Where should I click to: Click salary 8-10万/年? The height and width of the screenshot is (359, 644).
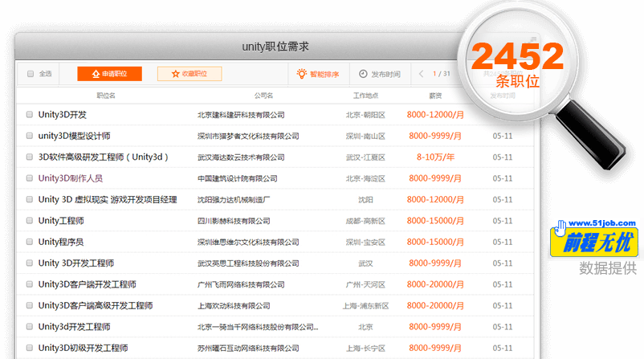(x=435, y=157)
